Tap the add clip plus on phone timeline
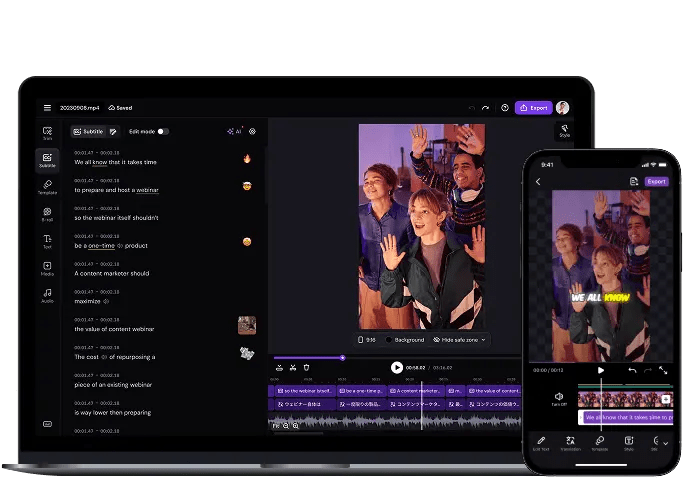The image size is (686, 504). point(666,399)
